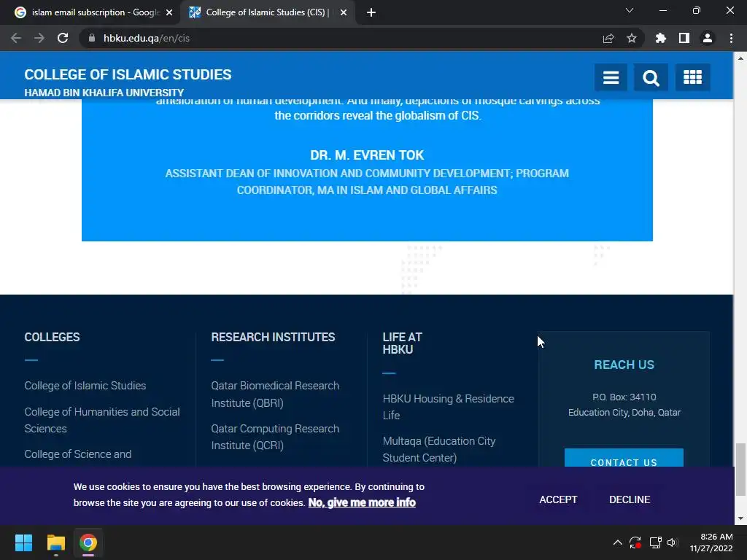Open the volume speaker tray icon

672,542
